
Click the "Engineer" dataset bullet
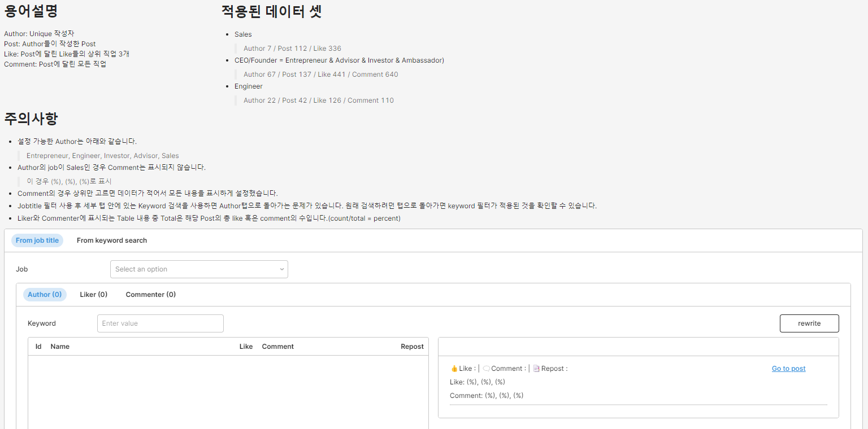coord(249,86)
